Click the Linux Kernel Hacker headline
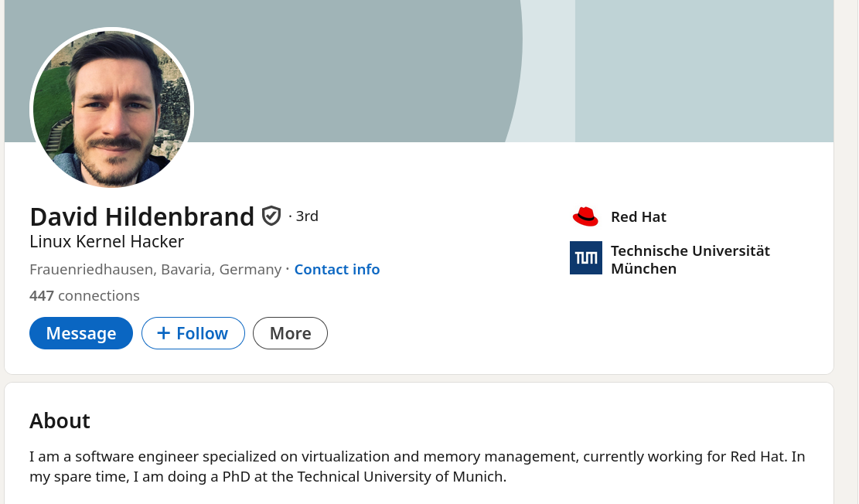The height and width of the screenshot is (504, 859). [107, 242]
